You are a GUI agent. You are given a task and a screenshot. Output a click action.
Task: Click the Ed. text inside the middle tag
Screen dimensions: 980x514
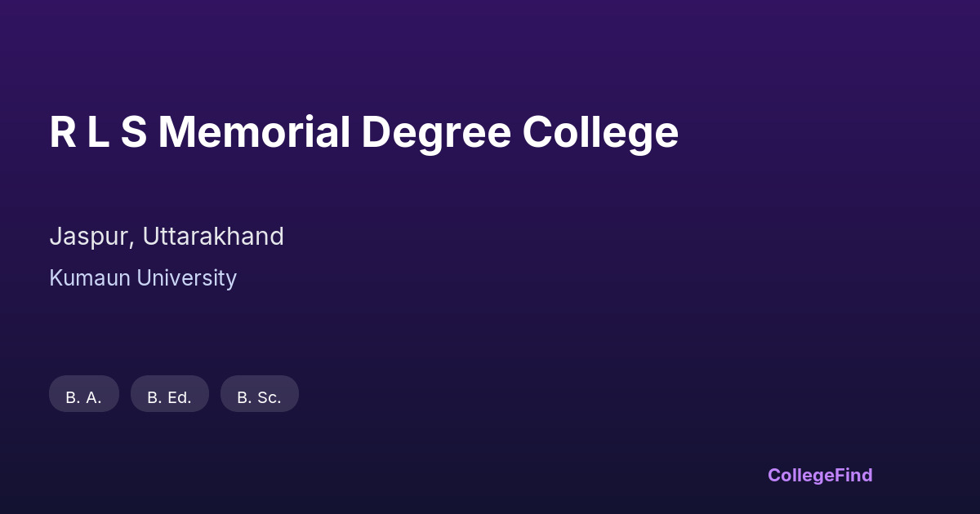(179, 398)
